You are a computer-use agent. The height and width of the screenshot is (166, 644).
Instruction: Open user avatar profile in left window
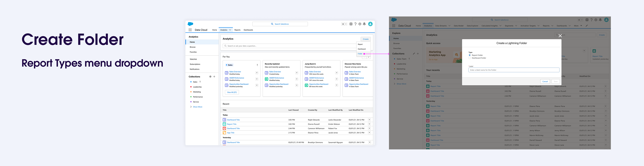370,24
